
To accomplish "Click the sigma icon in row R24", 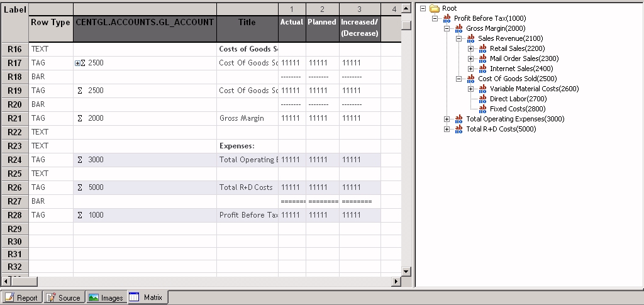I will [x=80, y=160].
